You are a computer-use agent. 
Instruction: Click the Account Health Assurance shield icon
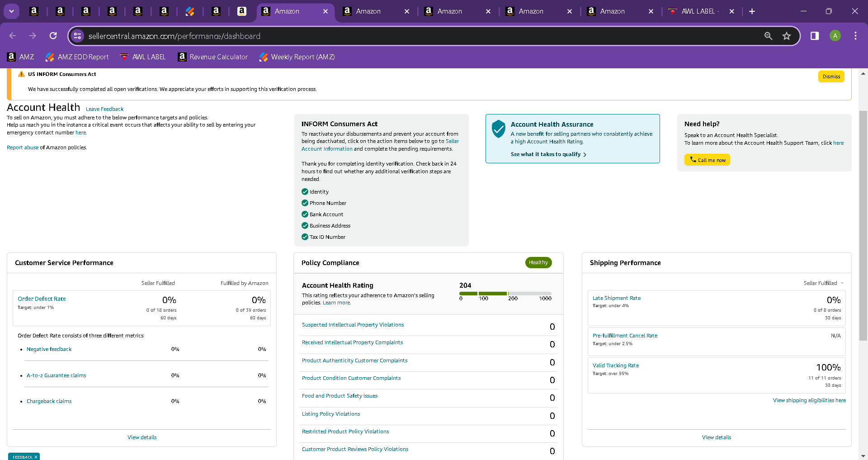(x=498, y=129)
